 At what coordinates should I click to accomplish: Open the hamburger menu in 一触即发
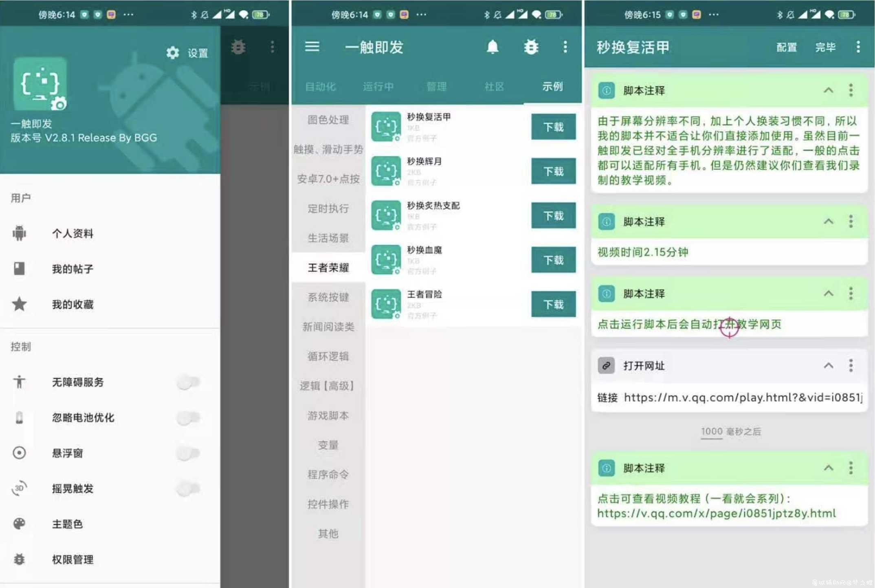pos(312,47)
